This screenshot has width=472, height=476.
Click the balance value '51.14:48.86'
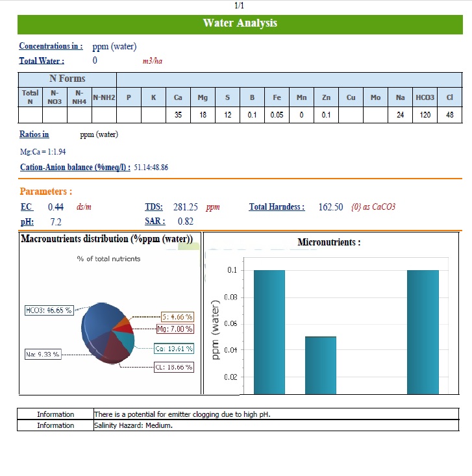click(151, 168)
